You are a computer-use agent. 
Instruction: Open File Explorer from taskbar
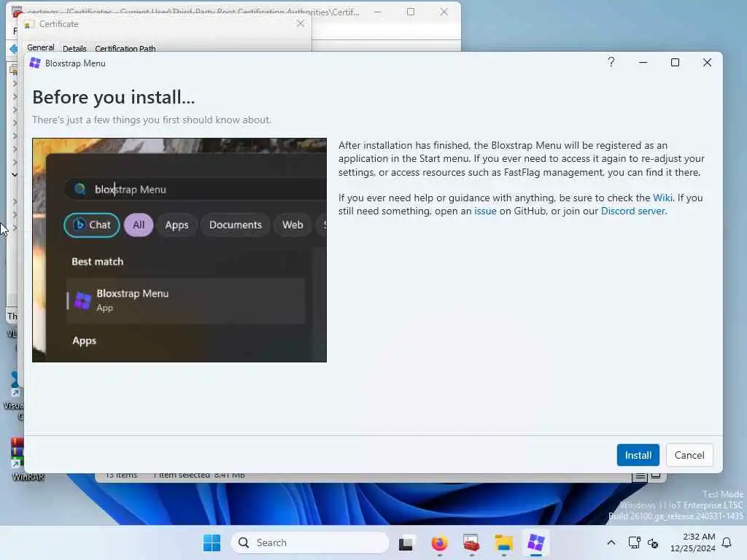coord(503,542)
